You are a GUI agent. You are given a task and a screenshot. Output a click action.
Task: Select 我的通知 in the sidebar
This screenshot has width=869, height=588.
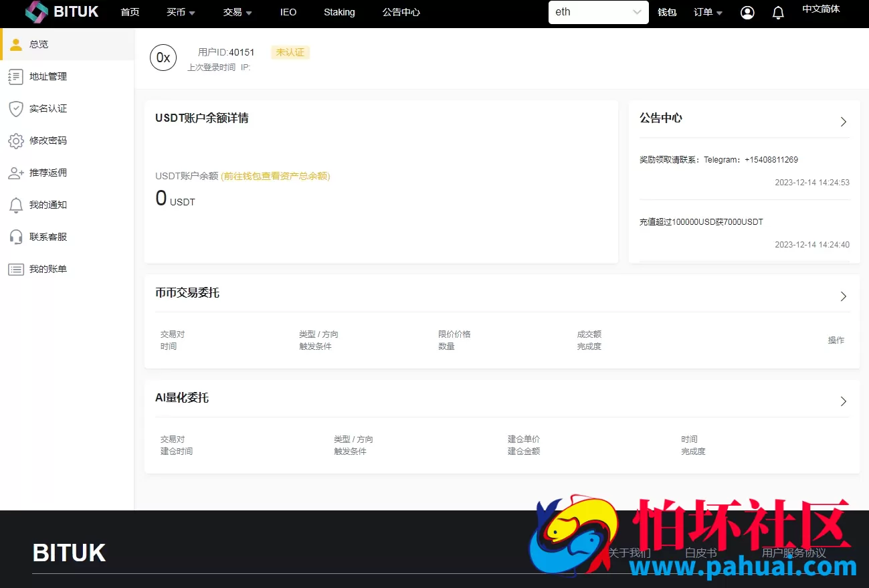(x=67, y=205)
